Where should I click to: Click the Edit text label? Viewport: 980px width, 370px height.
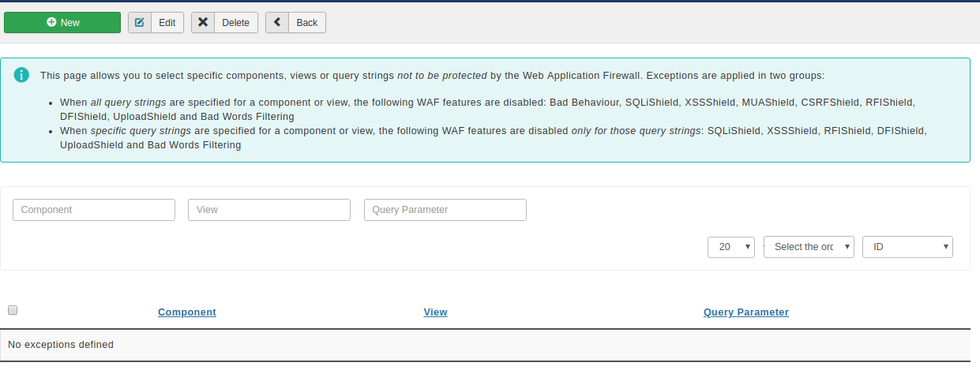pyautogui.click(x=167, y=23)
